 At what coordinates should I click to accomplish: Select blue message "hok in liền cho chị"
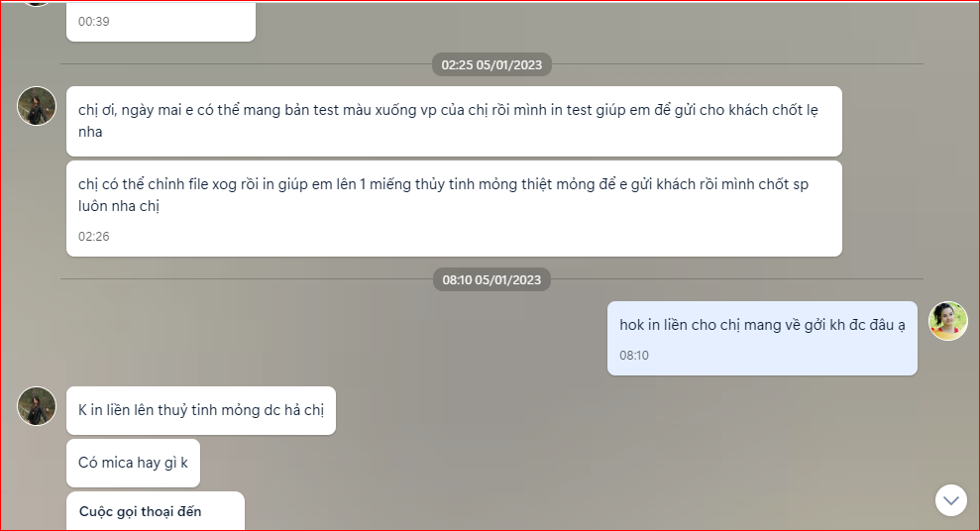[762, 338]
